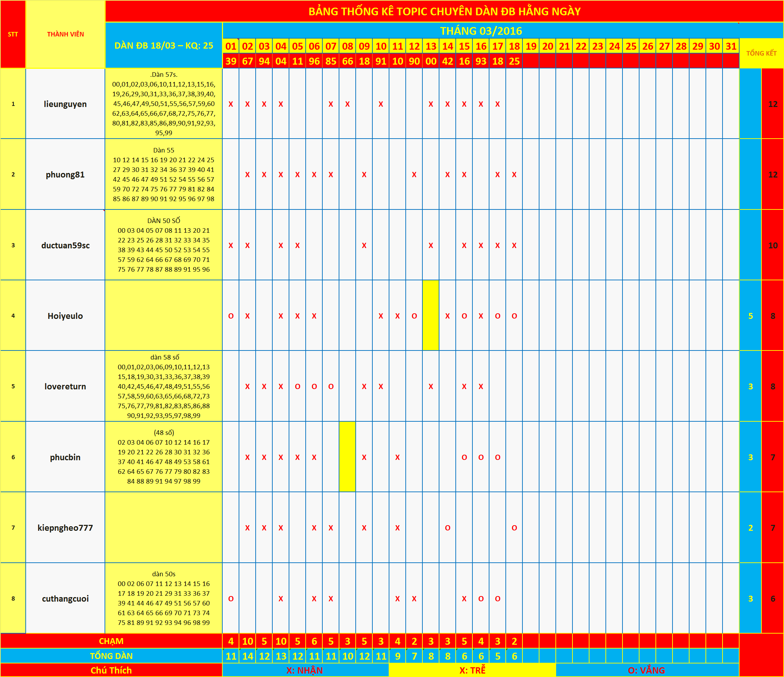The image size is (784, 677).
Task: Select the 'THÁNG 03/2016' month header
Action: click(480, 31)
